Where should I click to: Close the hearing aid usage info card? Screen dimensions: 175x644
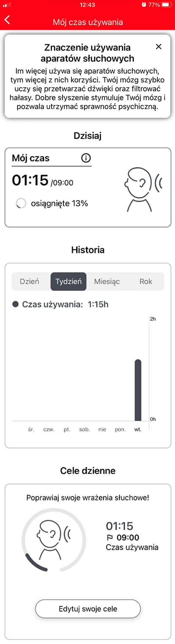tap(159, 47)
